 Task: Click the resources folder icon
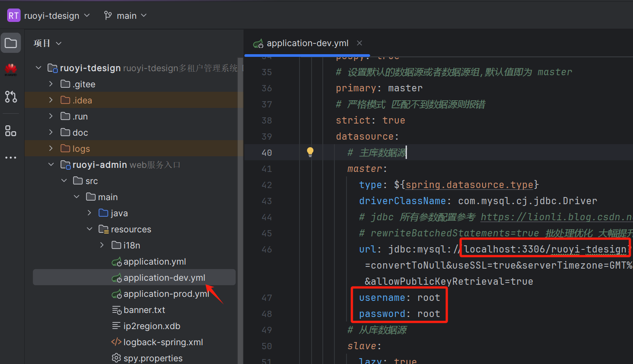point(103,229)
